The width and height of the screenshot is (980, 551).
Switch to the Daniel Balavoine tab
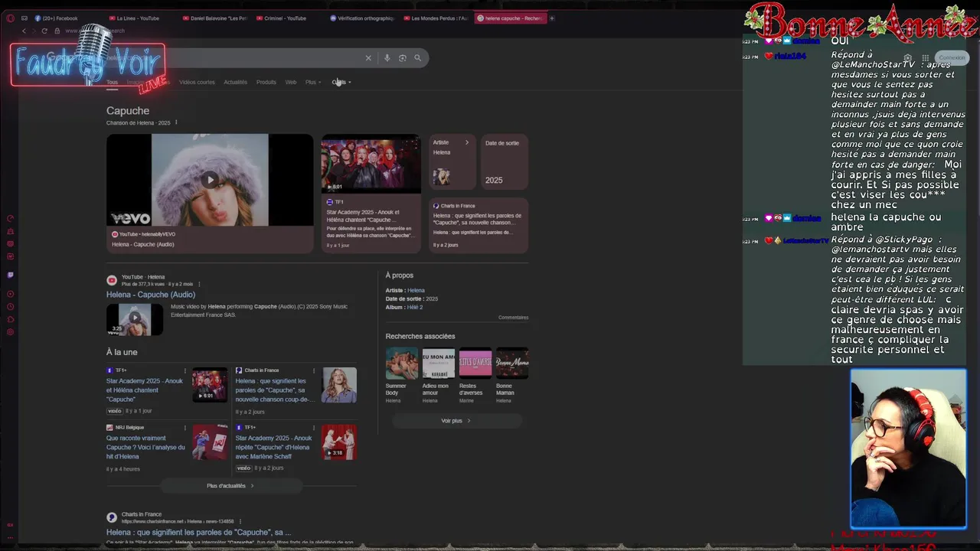215,18
